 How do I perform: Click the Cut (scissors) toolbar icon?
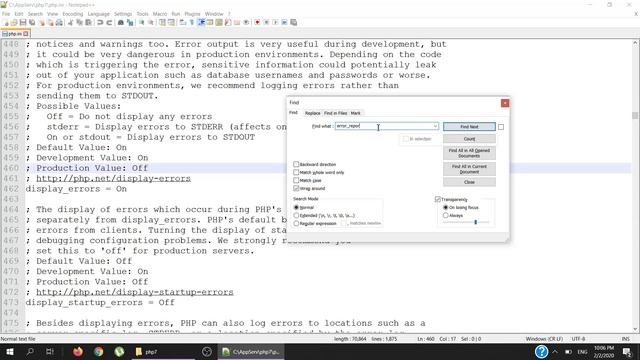[x=71, y=23]
